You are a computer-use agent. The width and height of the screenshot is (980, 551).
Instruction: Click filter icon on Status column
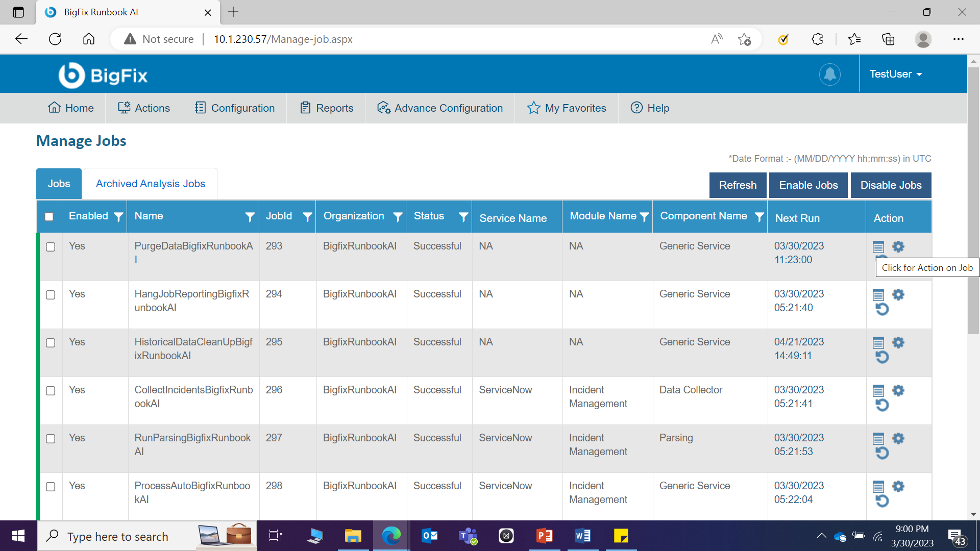463,217
